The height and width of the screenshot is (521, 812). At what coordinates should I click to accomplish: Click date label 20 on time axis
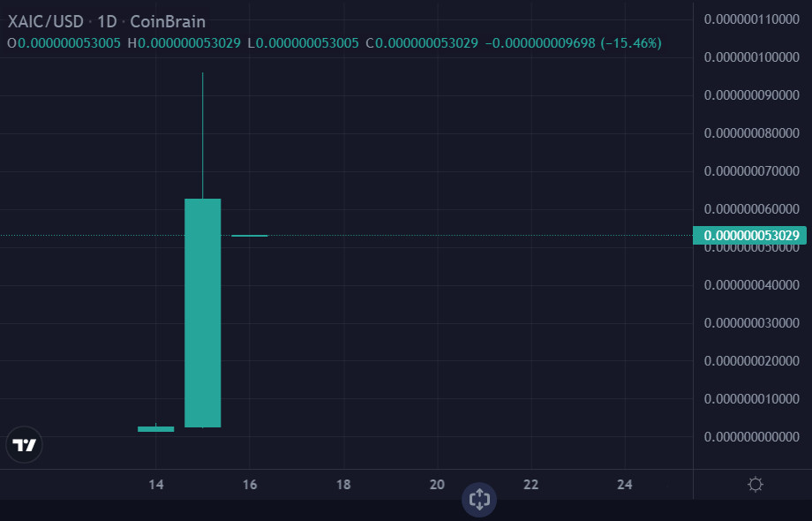click(x=437, y=485)
